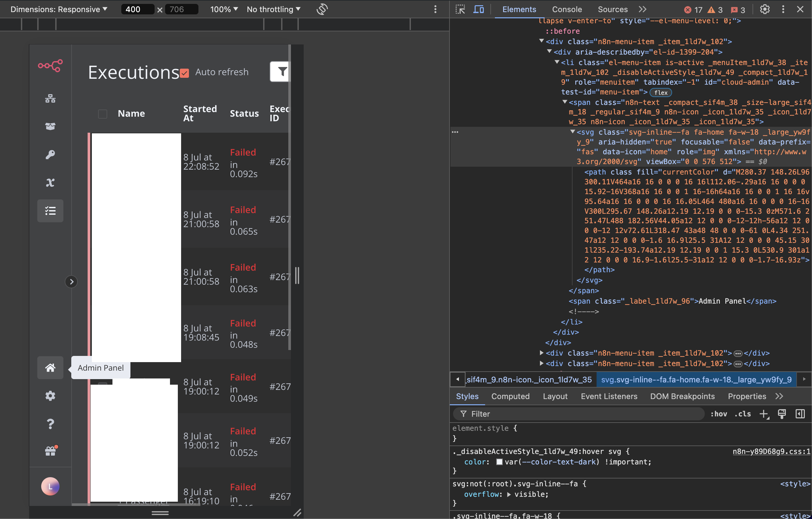Open Variables icon in sidebar
812x519 pixels.
tap(50, 182)
